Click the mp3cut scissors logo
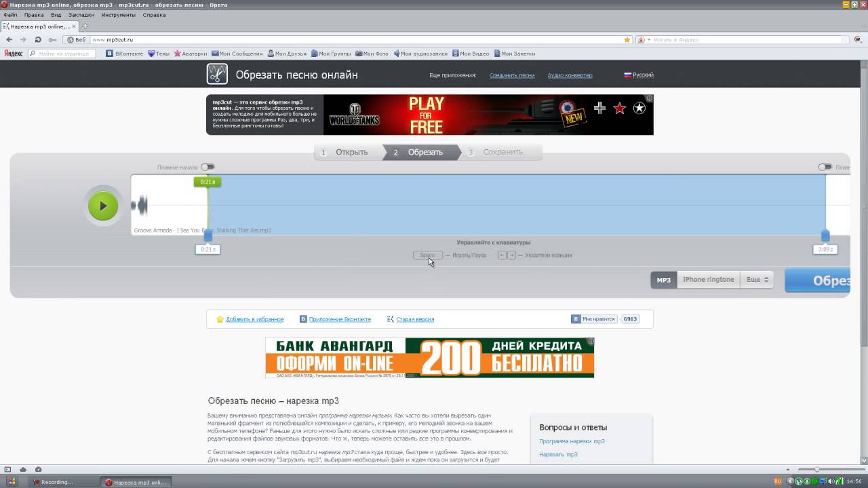Screen dimensions: 868x488 coord(217,74)
